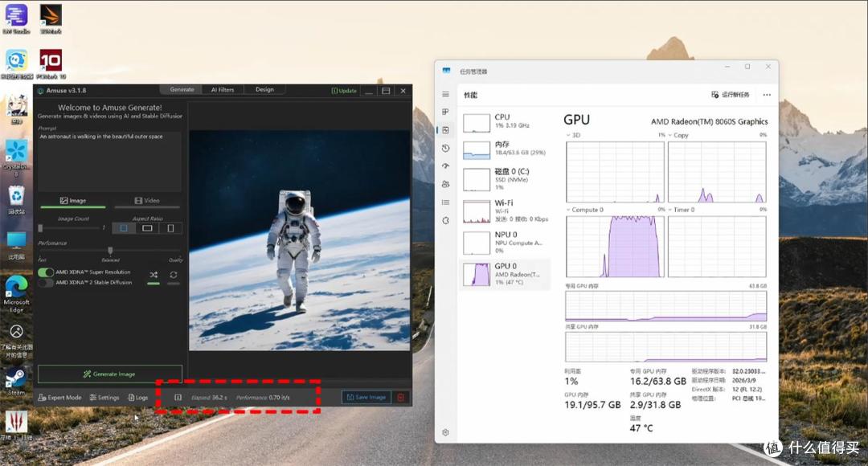Click the Generate Image button

tap(109, 374)
